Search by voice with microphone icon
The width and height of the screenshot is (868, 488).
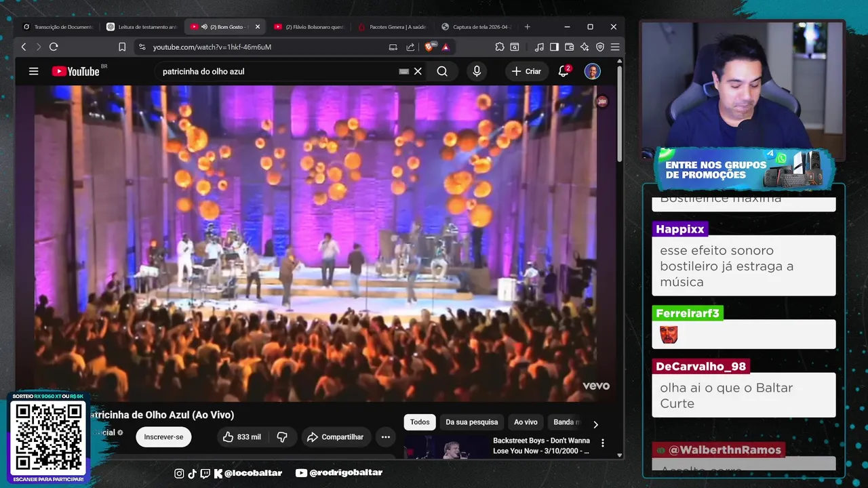[477, 71]
